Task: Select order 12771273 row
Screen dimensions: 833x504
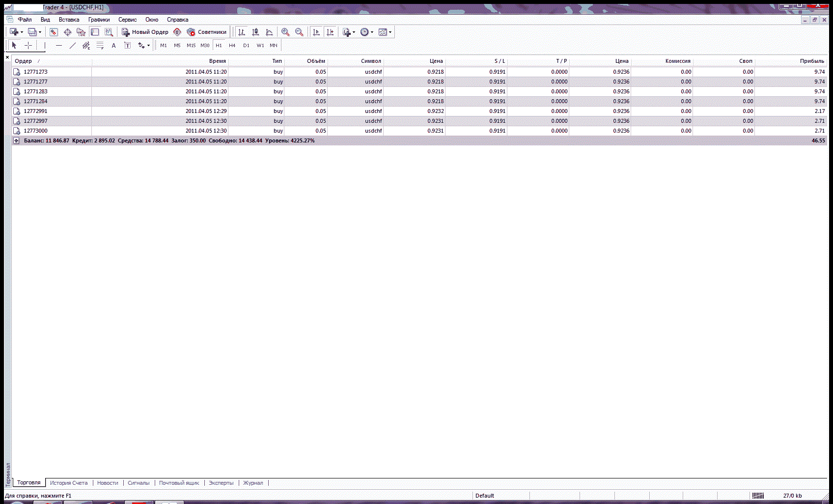Action: click(x=419, y=72)
